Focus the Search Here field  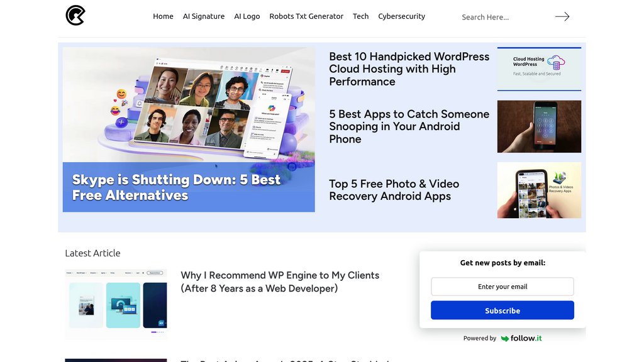point(505,17)
